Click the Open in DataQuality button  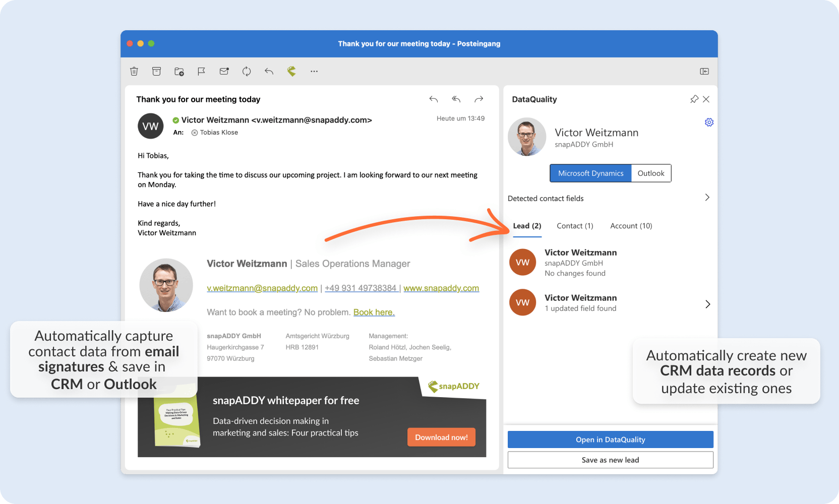(610, 439)
